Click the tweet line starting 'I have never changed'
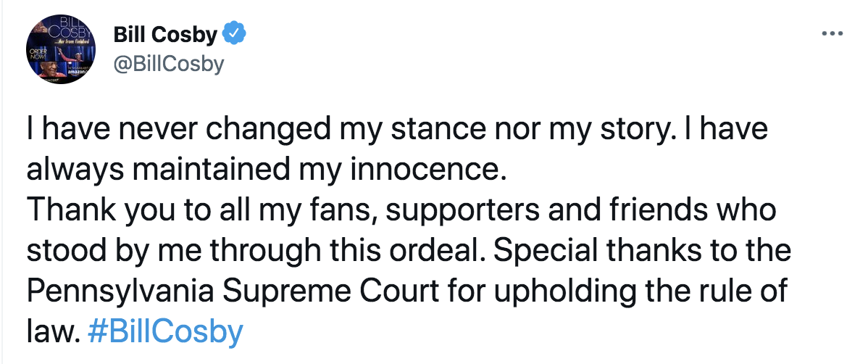The image size is (868, 364). point(397,131)
